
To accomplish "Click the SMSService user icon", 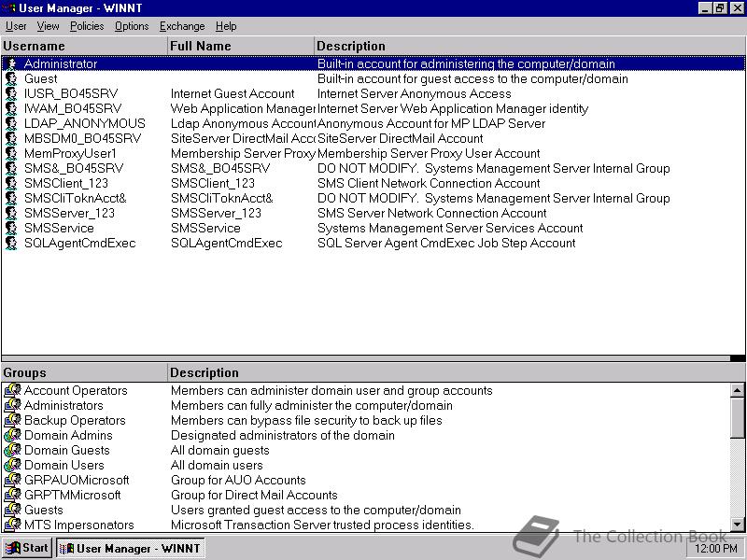I will [11, 228].
